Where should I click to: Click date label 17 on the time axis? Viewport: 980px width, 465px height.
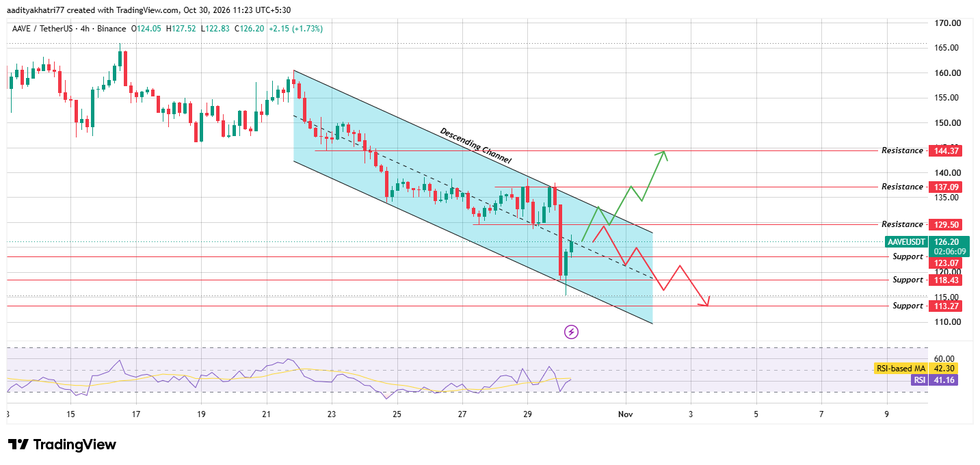[x=136, y=414]
